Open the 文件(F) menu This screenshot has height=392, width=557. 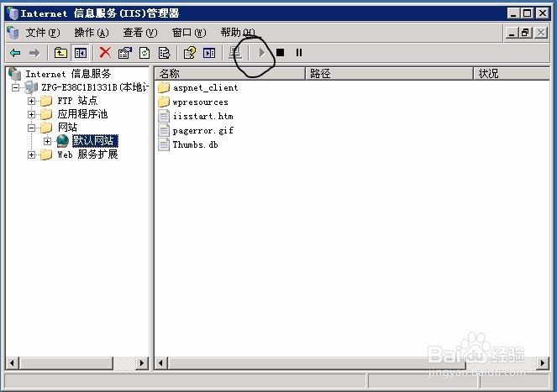click(43, 33)
